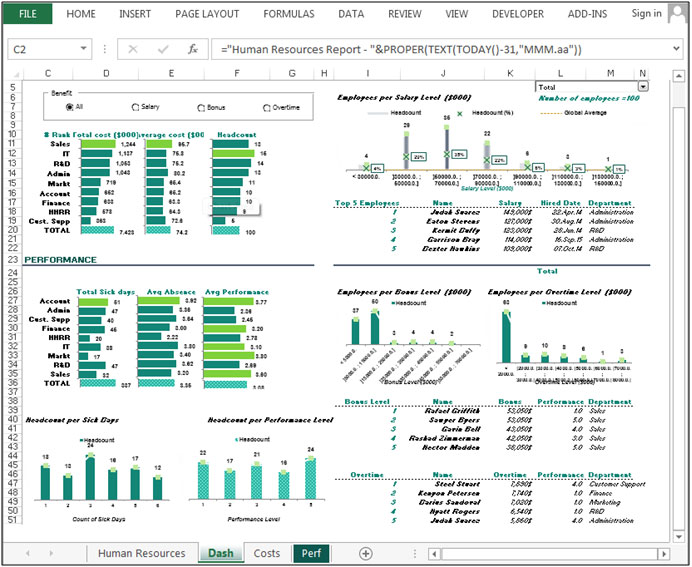Click the Top 5 Employees header
The image size is (692, 567).
(367, 203)
